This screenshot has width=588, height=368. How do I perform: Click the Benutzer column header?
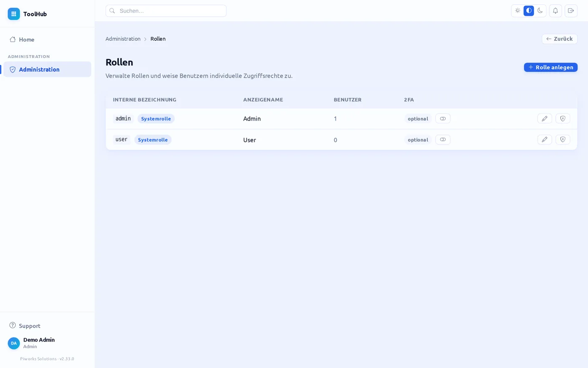[x=347, y=100]
